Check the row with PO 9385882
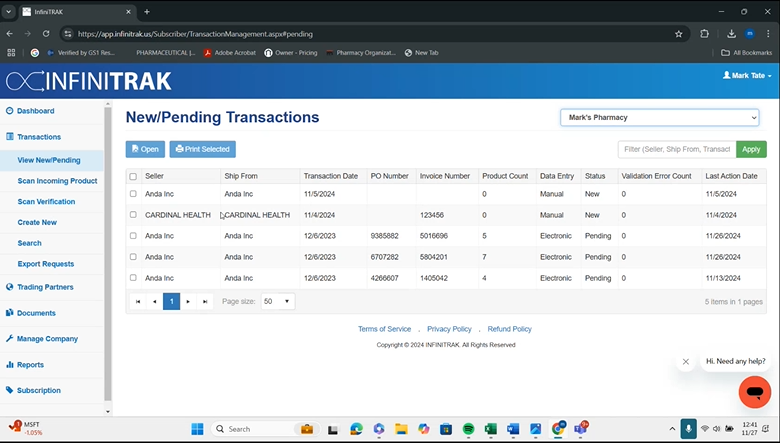Screen dimensions: 780x443 pyautogui.click(x=133, y=236)
